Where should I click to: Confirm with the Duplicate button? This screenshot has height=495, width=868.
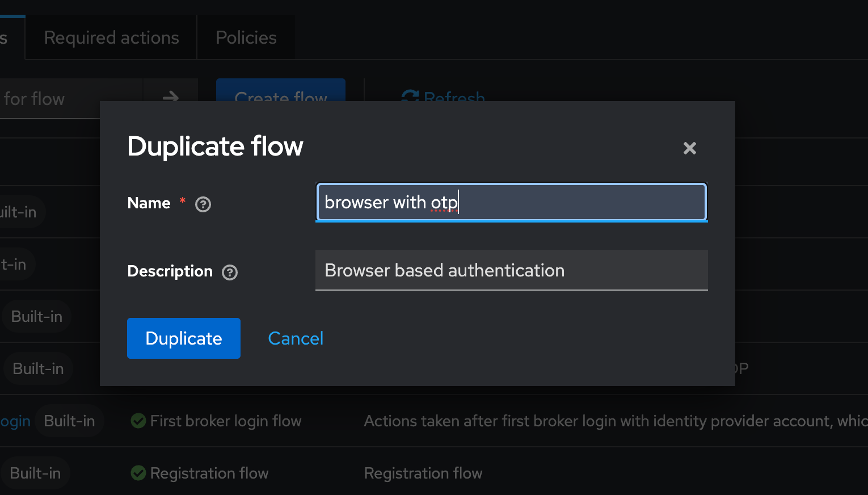pos(183,338)
